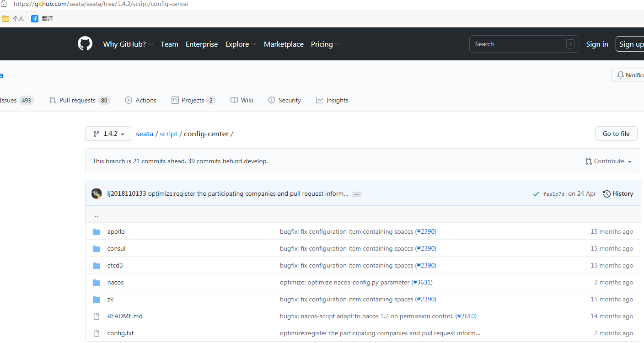Open commit hash faa1b7d

point(553,194)
